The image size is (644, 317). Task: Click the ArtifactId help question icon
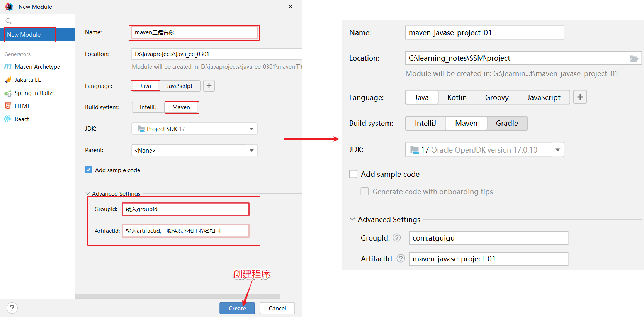point(401,258)
